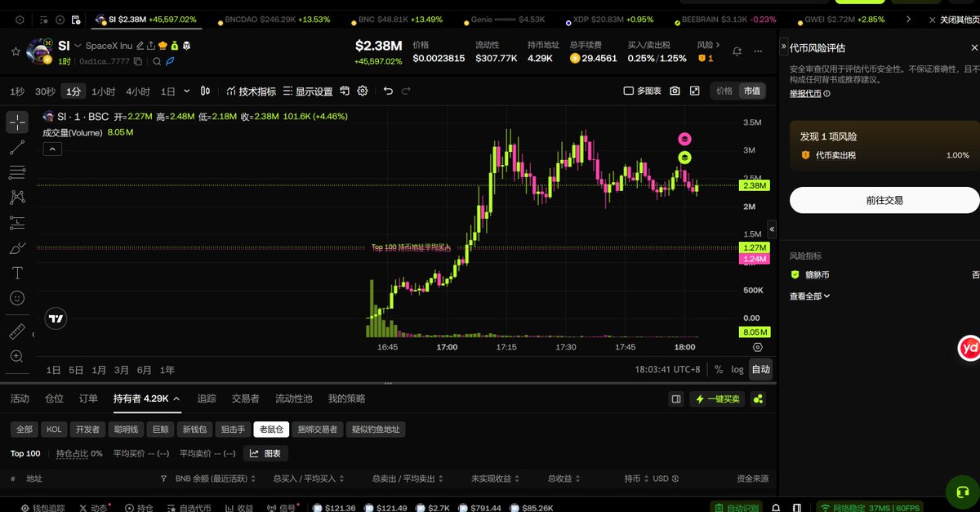The width and height of the screenshot is (980, 512).
Task: Favorite the SI token with the star
Action: (x=16, y=51)
